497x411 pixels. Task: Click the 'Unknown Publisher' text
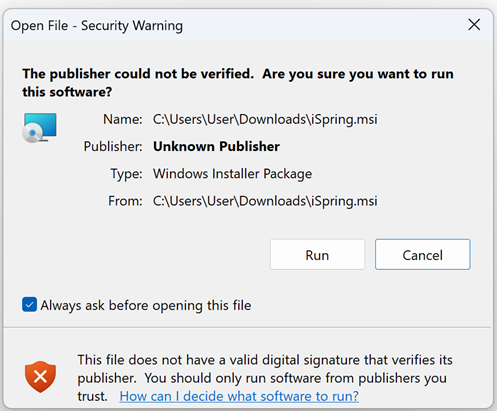(216, 146)
